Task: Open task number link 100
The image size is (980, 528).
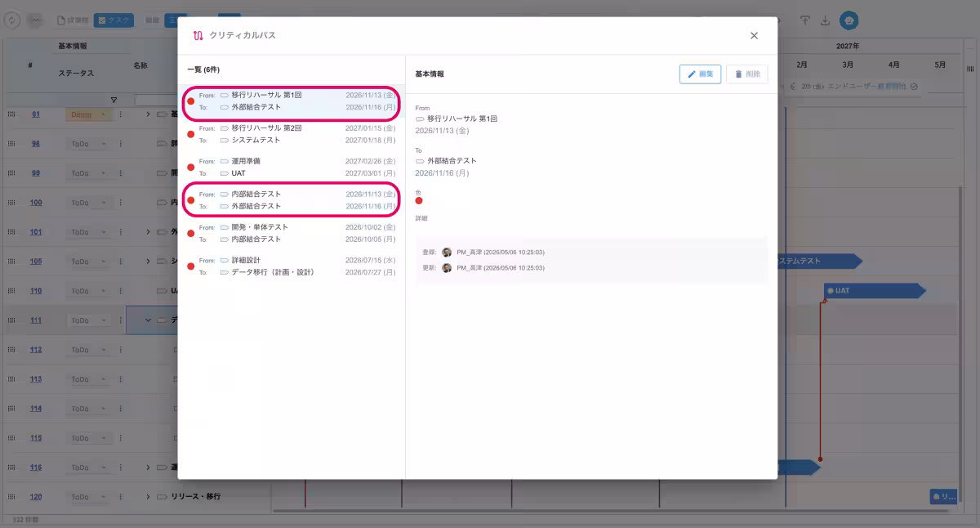Action: [x=36, y=203]
